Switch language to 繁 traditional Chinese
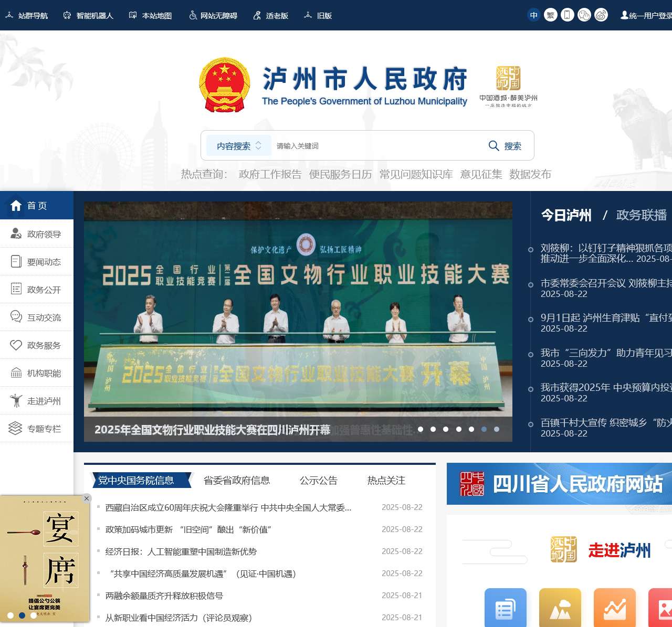Image resolution: width=672 pixels, height=627 pixels. (551, 15)
